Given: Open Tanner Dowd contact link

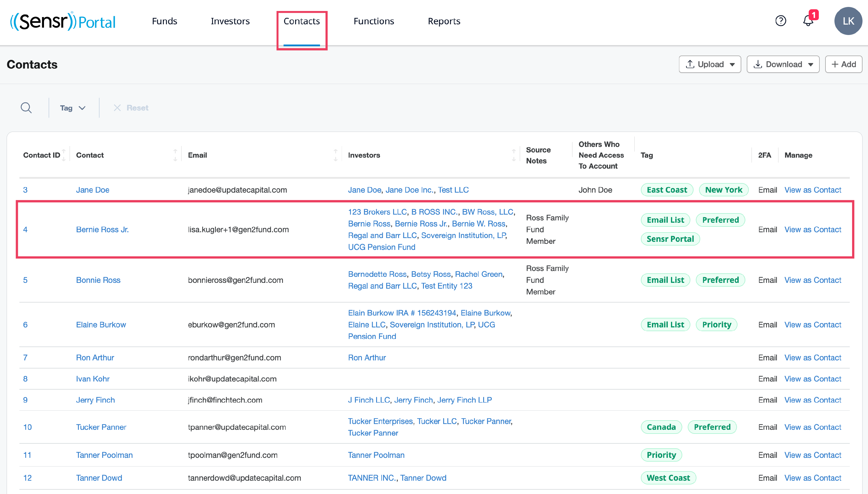Looking at the screenshot, I should pos(99,478).
